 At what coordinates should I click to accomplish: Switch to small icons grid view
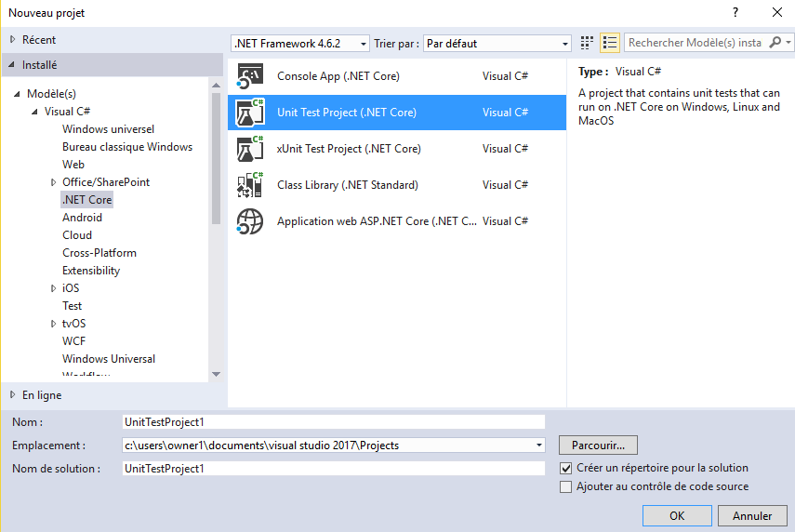[x=587, y=43]
